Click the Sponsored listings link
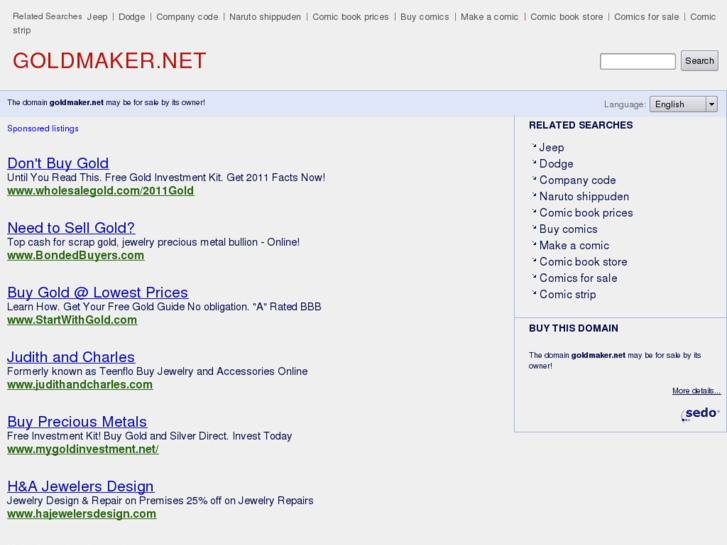The width and height of the screenshot is (727, 545). coord(43,128)
